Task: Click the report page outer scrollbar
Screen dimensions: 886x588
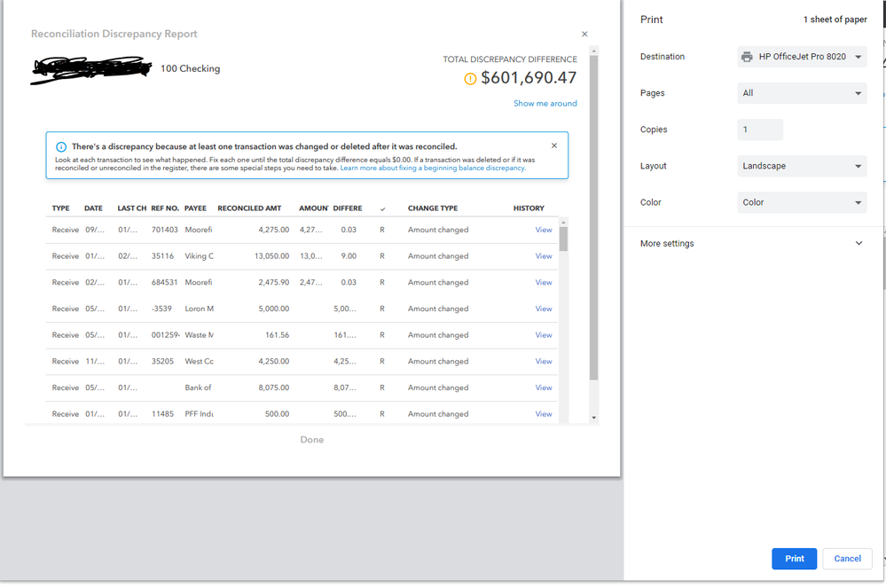Action: point(593,217)
